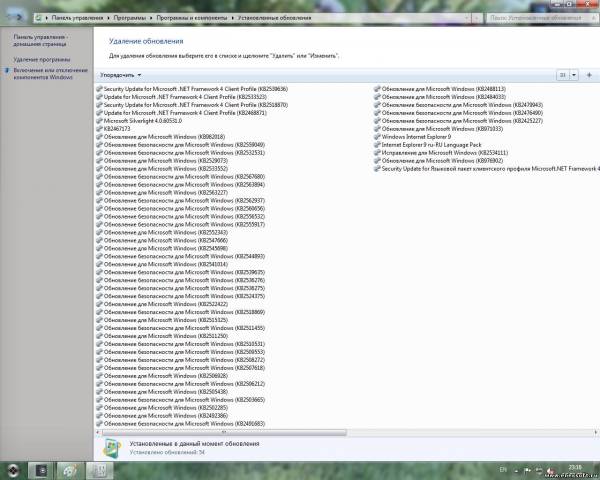Go to Программы и компоненты breadcrumb

point(192,18)
